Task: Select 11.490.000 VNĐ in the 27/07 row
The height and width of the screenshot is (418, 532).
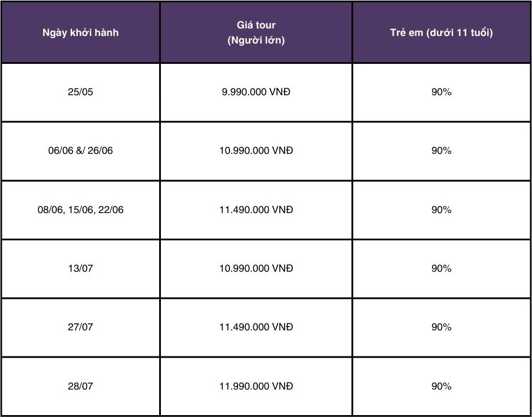Action: pos(256,327)
